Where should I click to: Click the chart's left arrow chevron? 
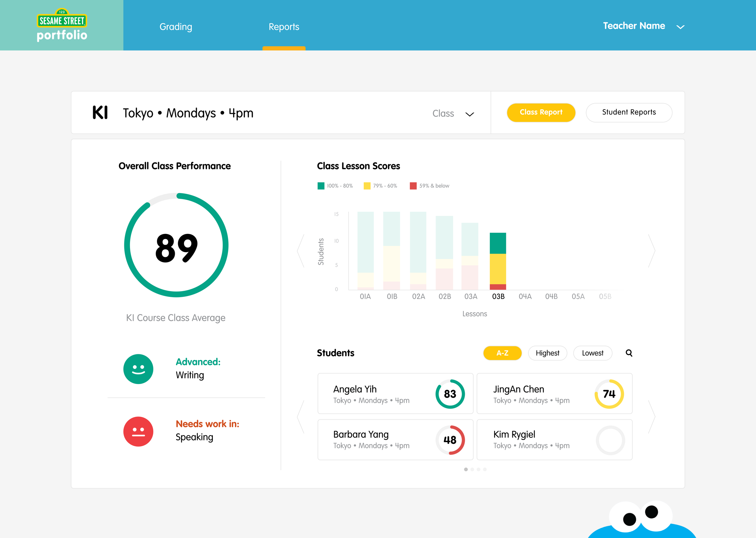pos(301,251)
